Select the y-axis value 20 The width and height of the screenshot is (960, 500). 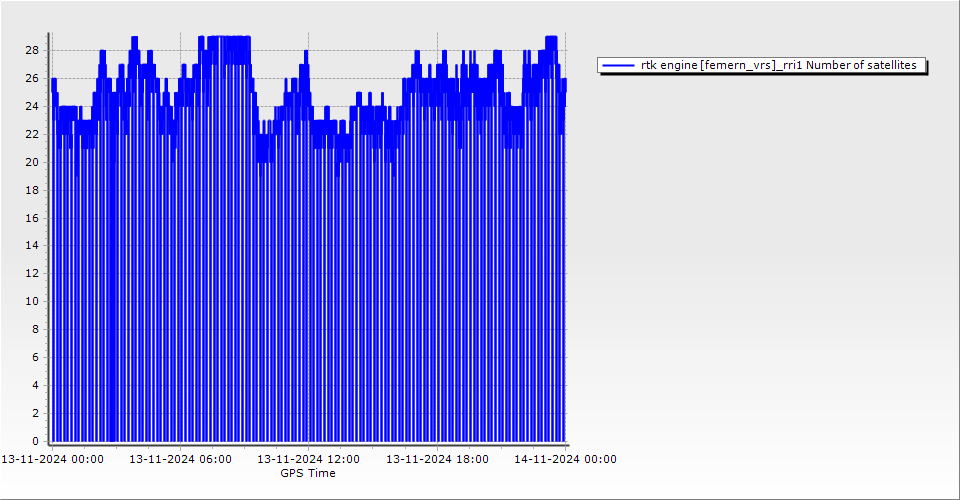click(x=32, y=162)
